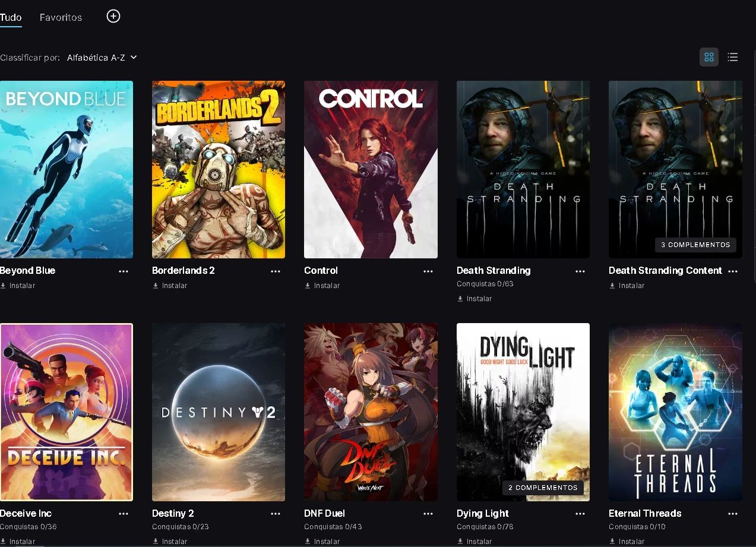Open Destiny 2 cover thumbnail
This screenshot has height=547, width=756.
pyautogui.click(x=219, y=412)
